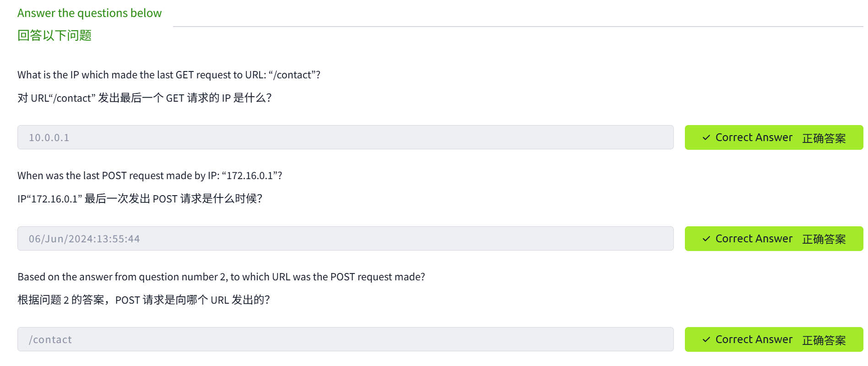This screenshot has width=868, height=366.
Task: Click the 正确答案 label on the last green button
Action: [x=824, y=340]
